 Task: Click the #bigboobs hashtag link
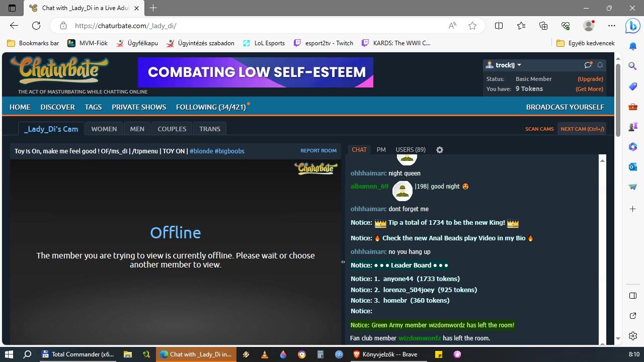click(229, 151)
